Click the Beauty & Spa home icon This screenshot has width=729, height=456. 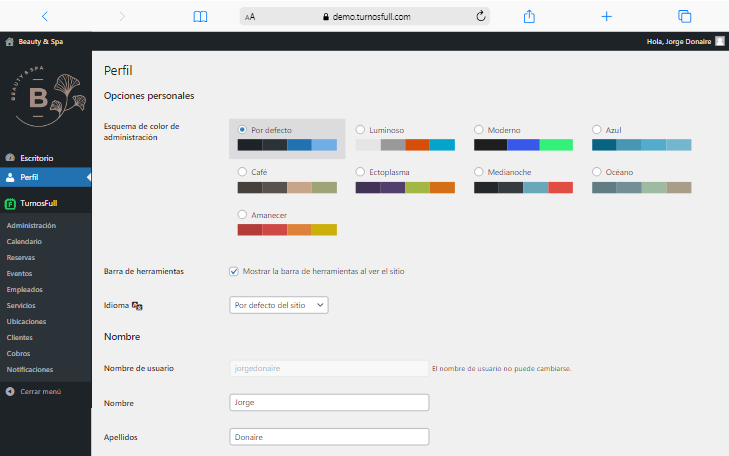coord(10,42)
